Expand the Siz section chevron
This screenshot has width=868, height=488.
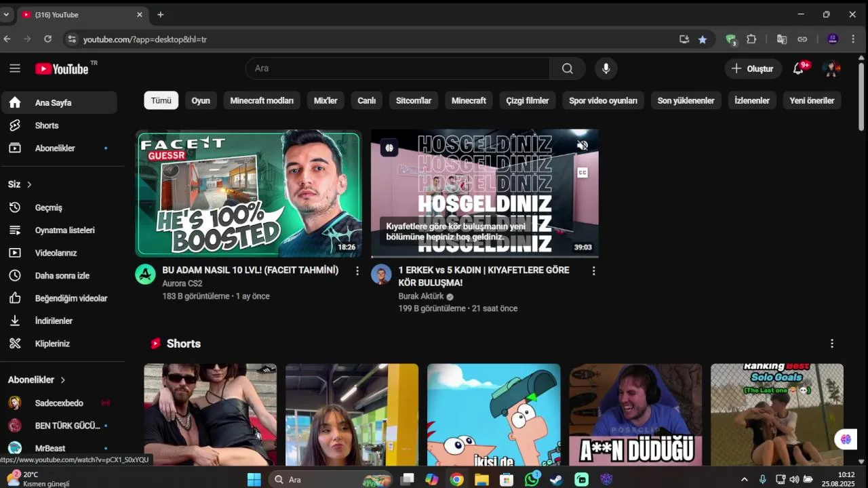(29, 184)
